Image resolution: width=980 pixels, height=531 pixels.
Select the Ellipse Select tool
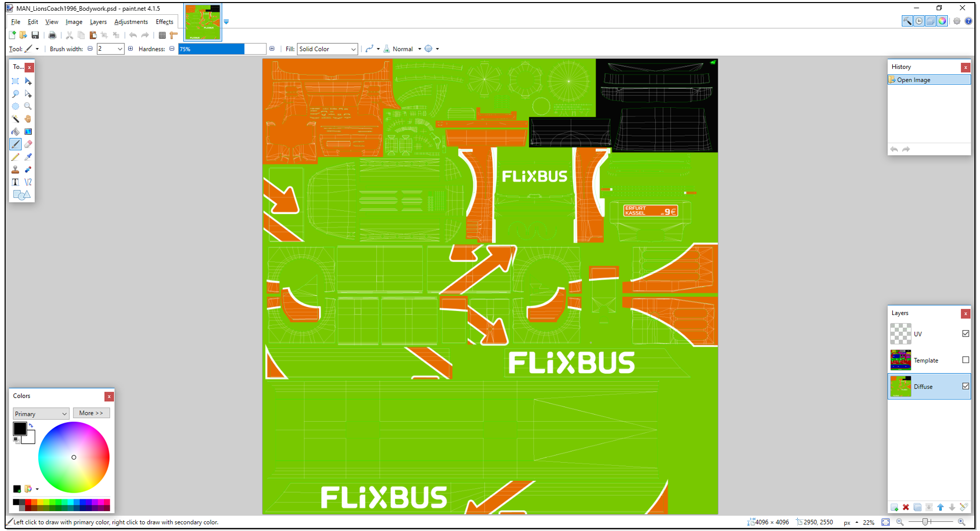[15, 106]
